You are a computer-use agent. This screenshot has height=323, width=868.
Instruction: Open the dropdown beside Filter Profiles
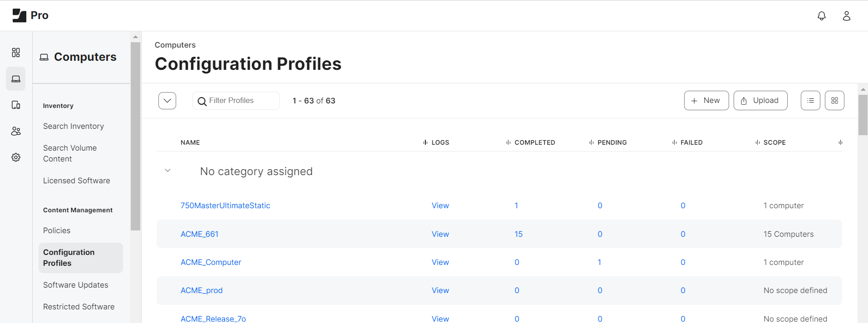(x=167, y=101)
